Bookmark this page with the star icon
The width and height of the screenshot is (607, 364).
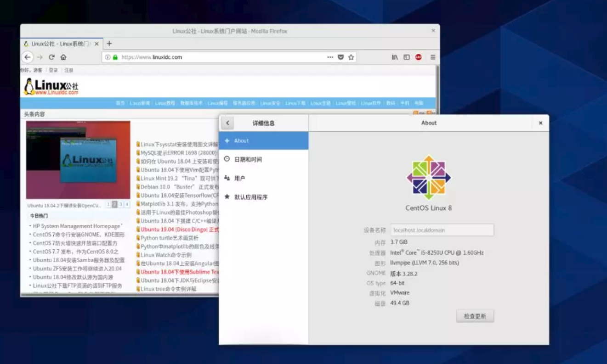[351, 57]
